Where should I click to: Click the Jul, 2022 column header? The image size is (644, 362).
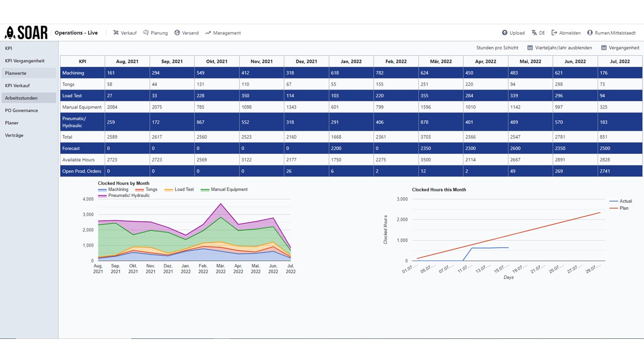[620, 61]
